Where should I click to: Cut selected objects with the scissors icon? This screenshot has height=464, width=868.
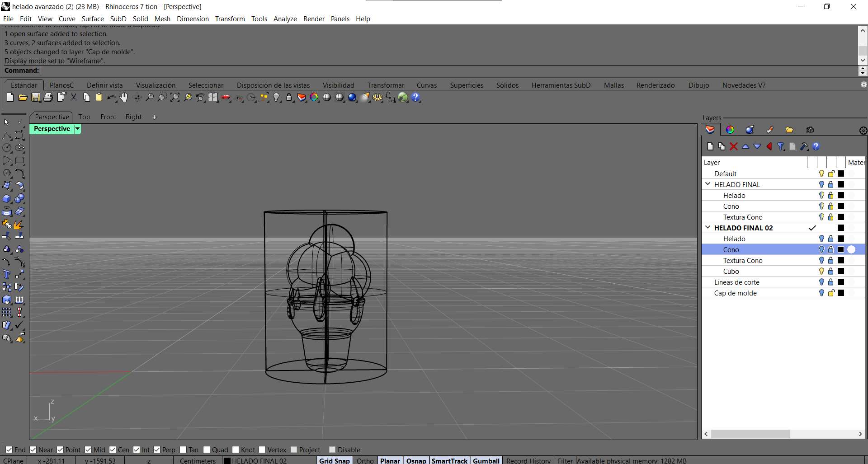[x=74, y=97]
